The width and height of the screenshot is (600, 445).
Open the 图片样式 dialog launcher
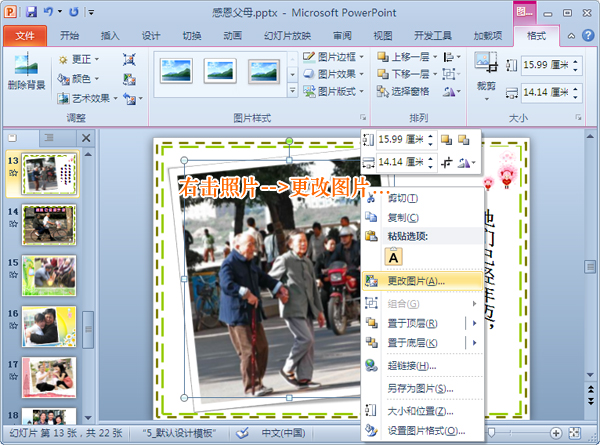(x=363, y=117)
